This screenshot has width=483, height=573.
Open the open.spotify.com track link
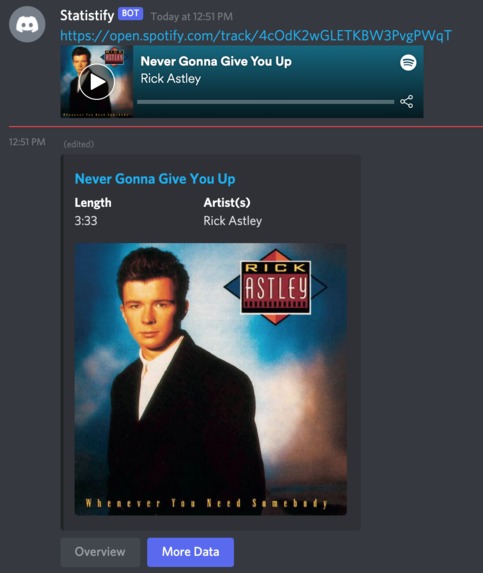point(256,35)
